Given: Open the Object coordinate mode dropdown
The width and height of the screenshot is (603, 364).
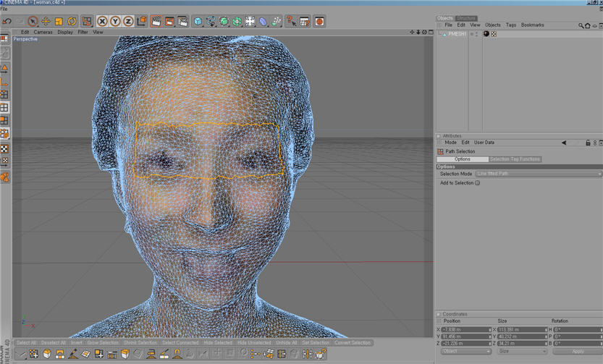Looking at the screenshot, I should [x=465, y=351].
